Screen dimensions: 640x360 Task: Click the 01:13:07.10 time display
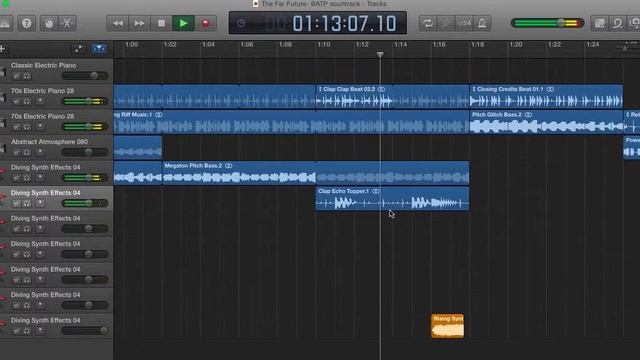[344, 23]
